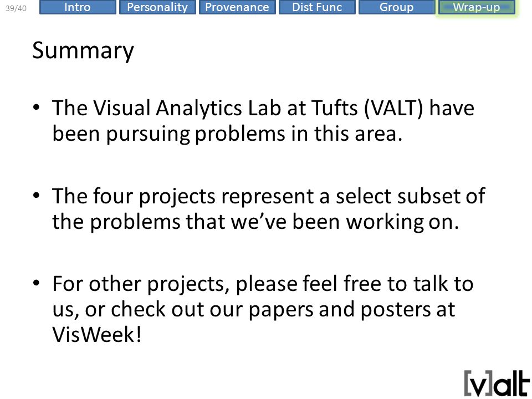The height and width of the screenshot is (399, 532).
Task: Click 'Visual Analytics Lab' text
Action: 187,108
